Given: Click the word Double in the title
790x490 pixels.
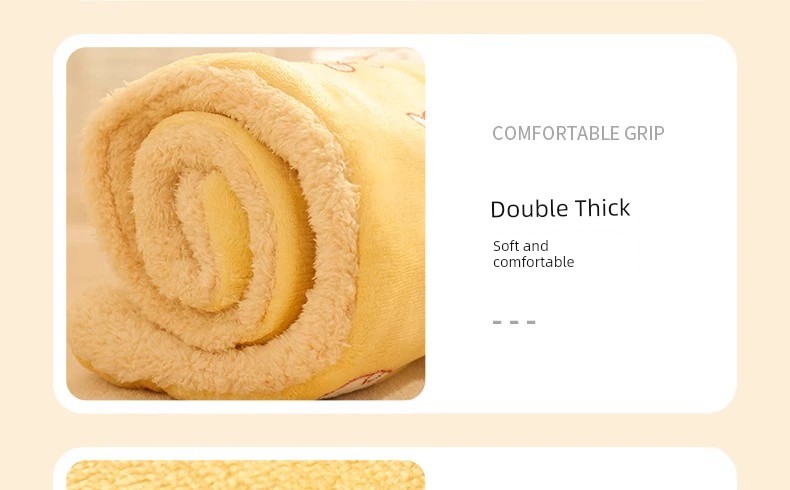Looking at the screenshot, I should pos(529,208).
